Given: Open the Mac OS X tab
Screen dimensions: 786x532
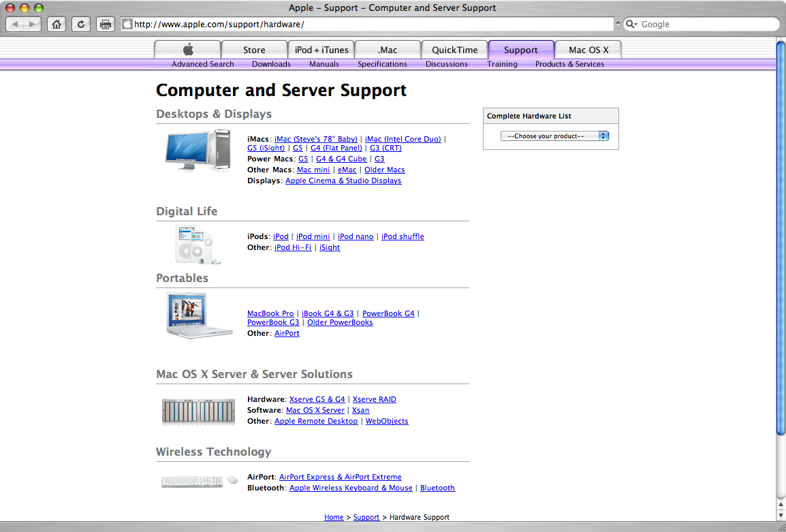Looking at the screenshot, I should [x=588, y=50].
